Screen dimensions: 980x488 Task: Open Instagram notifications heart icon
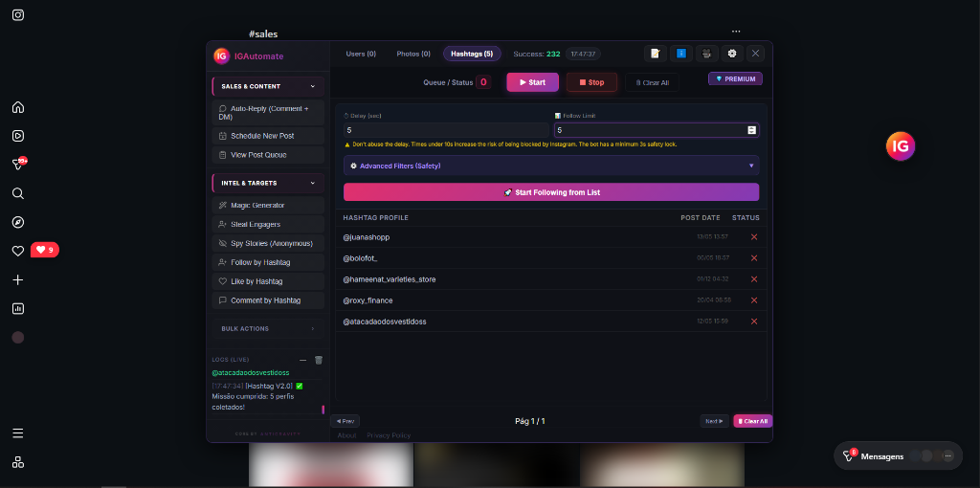(x=18, y=251)
